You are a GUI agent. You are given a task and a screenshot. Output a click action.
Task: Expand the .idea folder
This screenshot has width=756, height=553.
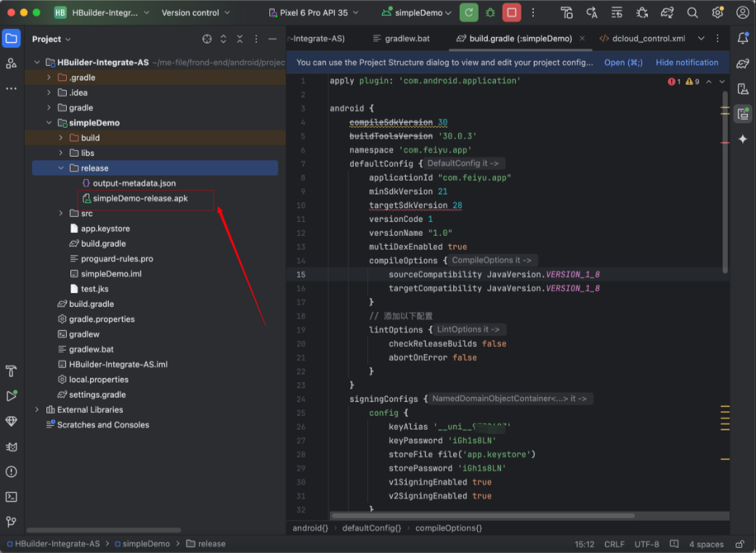[49, 92]
